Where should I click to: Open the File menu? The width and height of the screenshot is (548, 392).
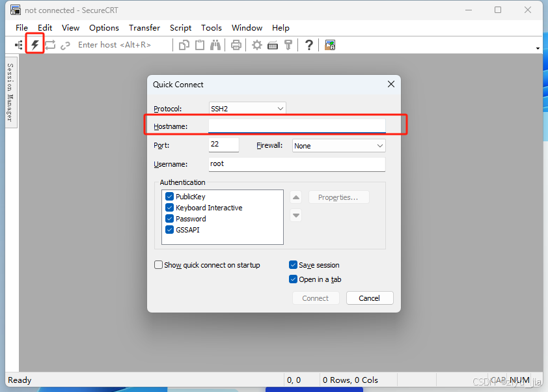21,27
